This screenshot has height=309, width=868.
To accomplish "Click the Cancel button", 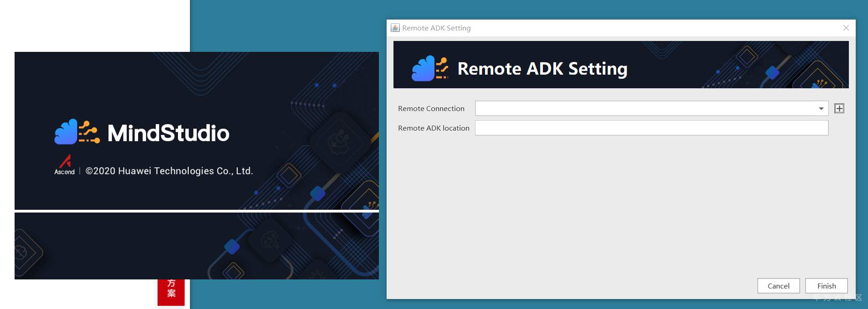I will coord(778,286).
